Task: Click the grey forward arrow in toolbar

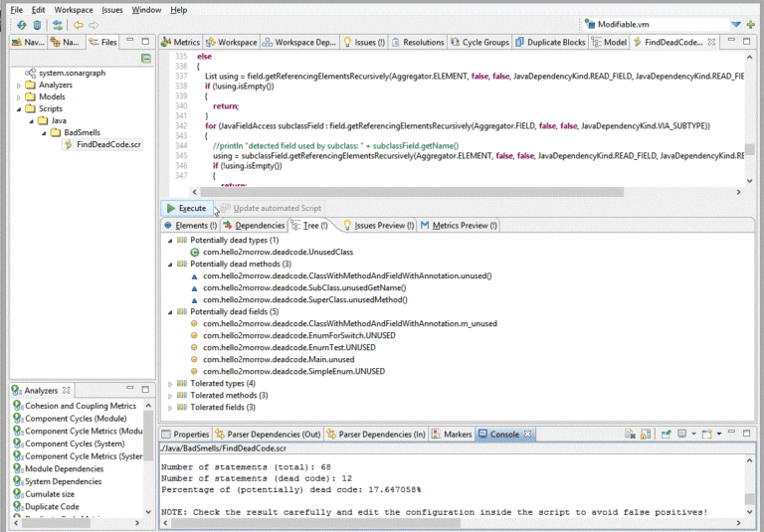Action: point(94,25)
